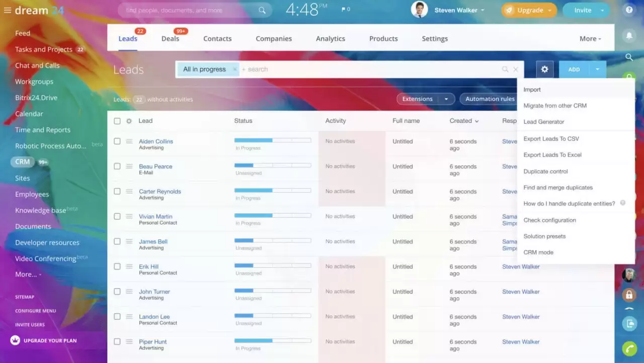This screenshot has height=363, width=644.
Task: Click the lock icon in right sidebar
Action: tap(629, 295)
